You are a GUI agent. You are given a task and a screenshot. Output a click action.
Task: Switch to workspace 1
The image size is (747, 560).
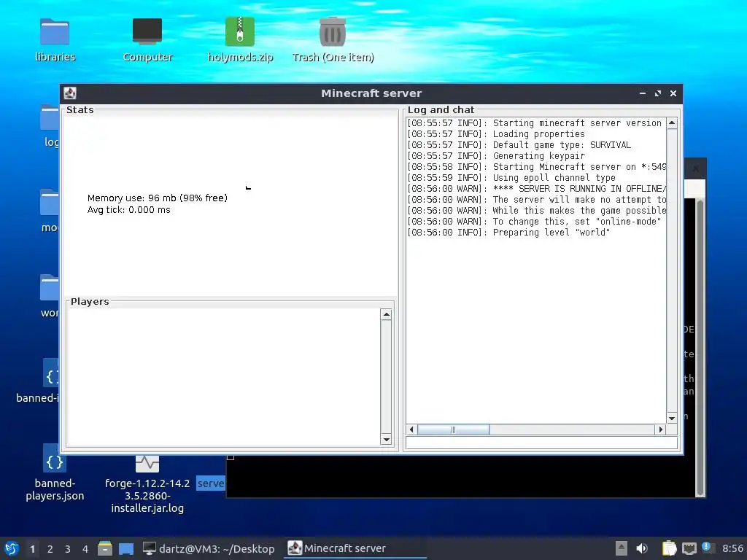tap(32, 549)
